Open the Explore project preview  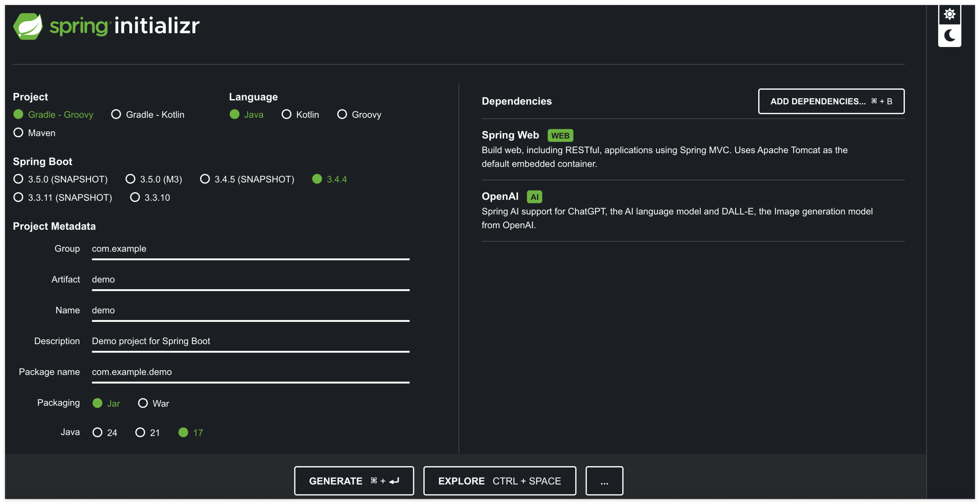click(499, 481)
